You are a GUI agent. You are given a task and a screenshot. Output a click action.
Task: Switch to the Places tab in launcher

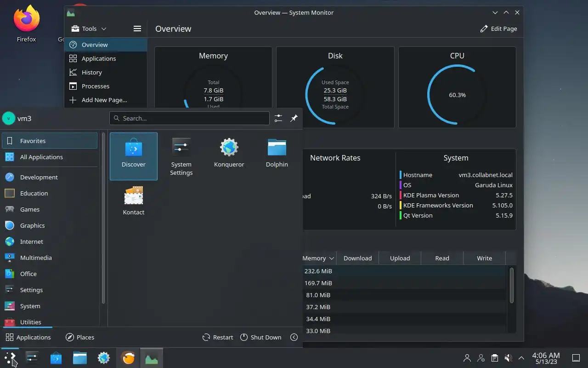click(80, 337)
